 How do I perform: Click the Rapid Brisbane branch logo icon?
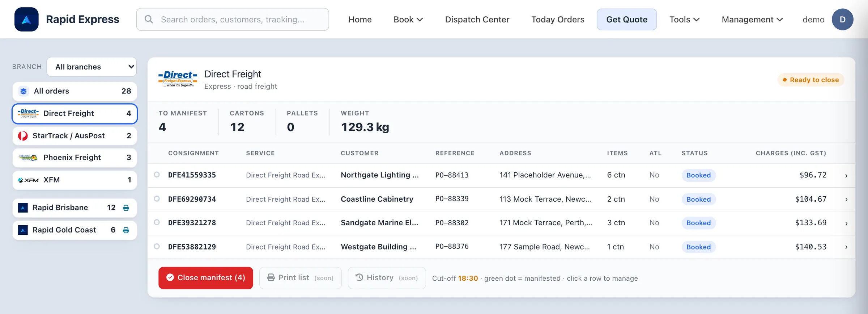tap(23, 208)
